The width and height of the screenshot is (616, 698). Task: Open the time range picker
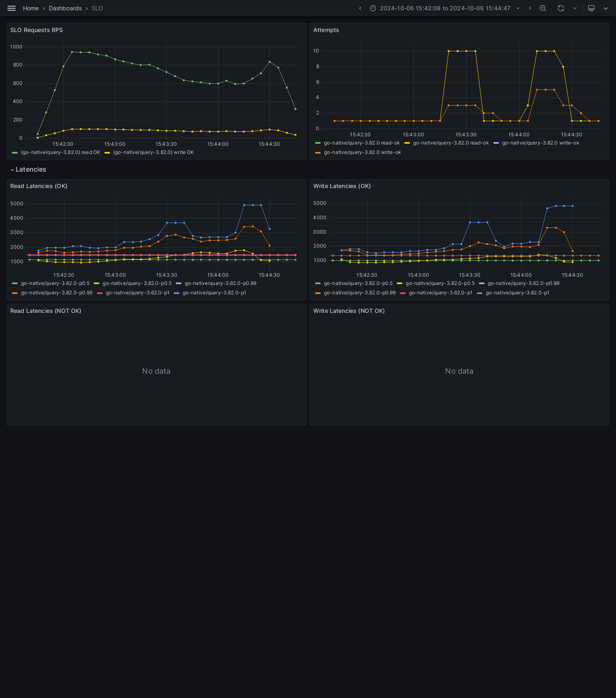click(445, 8)
